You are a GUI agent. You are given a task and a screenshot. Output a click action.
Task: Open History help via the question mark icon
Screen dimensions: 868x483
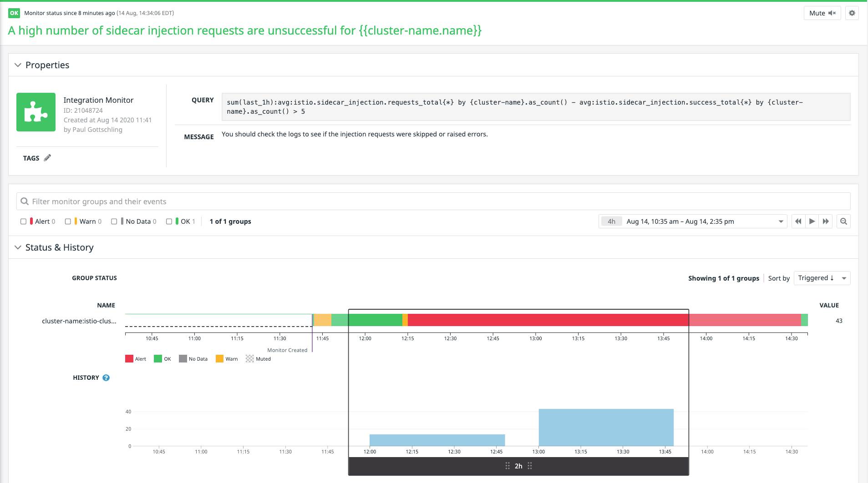(106, 377)
